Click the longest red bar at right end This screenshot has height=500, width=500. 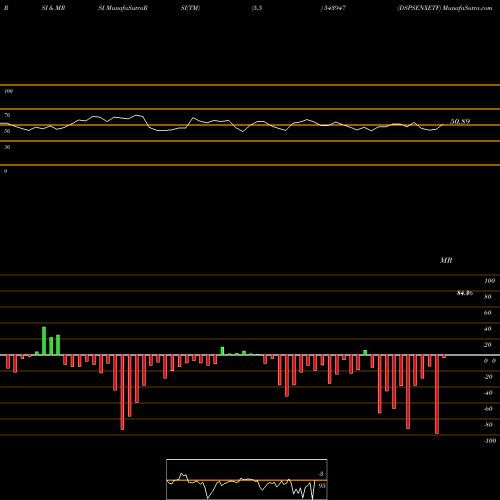coord(437,394)
